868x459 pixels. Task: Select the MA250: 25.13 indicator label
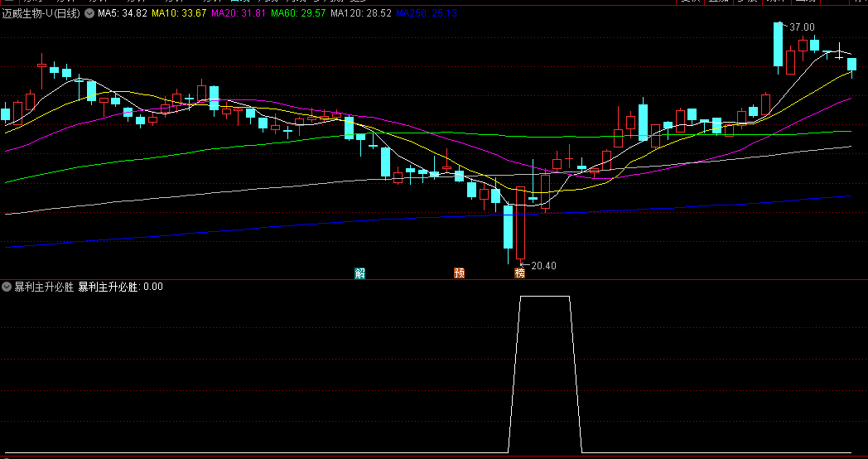click(x=427, y=13)
